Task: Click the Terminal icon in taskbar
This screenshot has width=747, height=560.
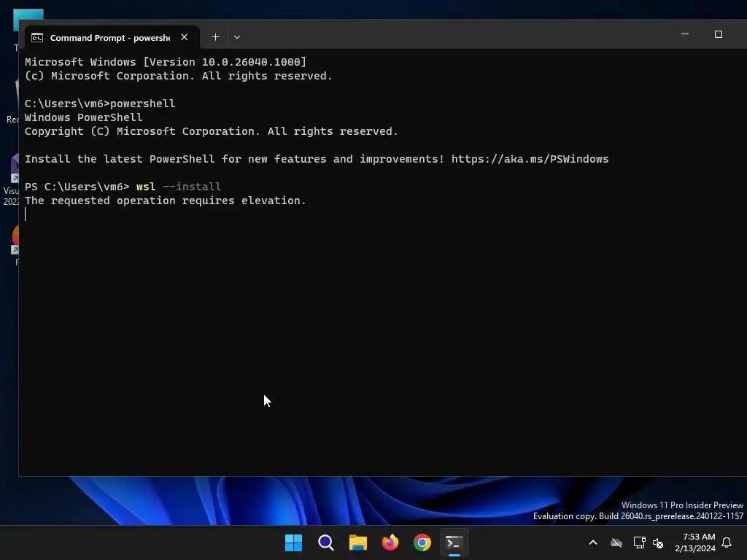Action: pos(454,542)
